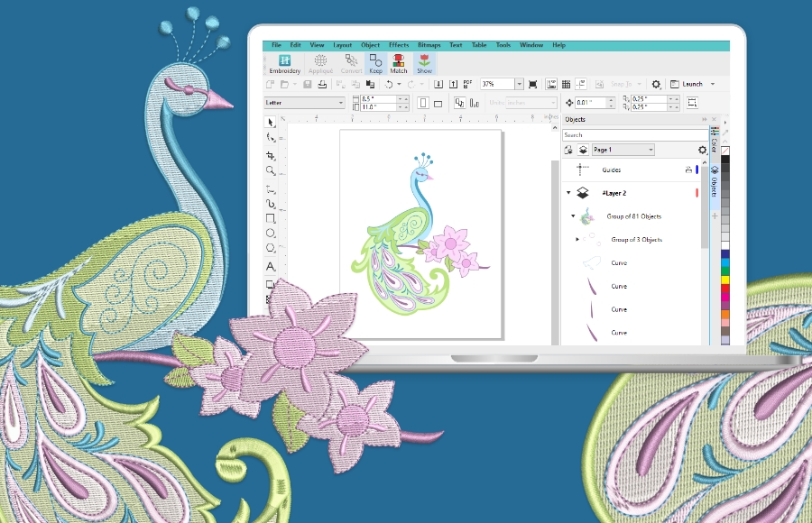Click the Objects Search field

(x=632, y=135)
